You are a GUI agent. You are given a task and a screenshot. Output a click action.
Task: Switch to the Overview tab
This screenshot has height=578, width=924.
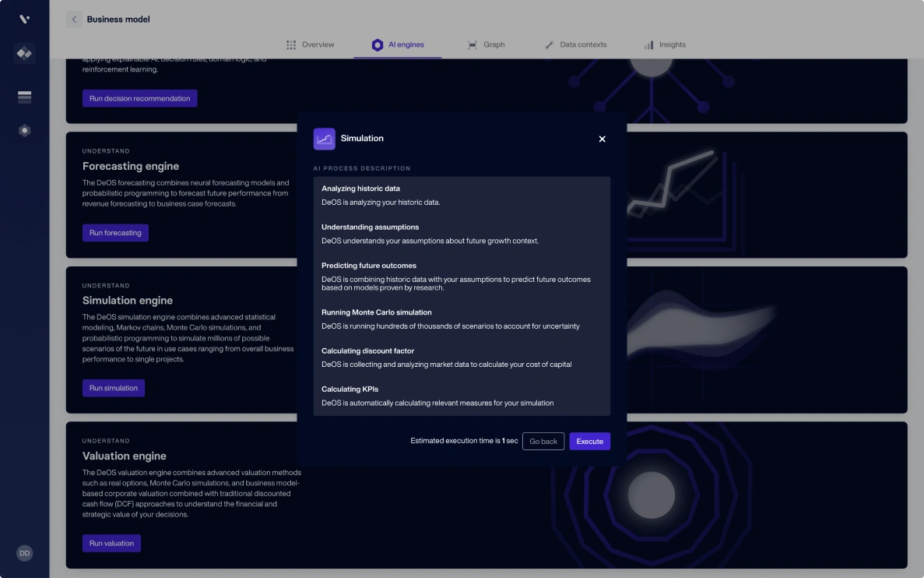point(310,45)
